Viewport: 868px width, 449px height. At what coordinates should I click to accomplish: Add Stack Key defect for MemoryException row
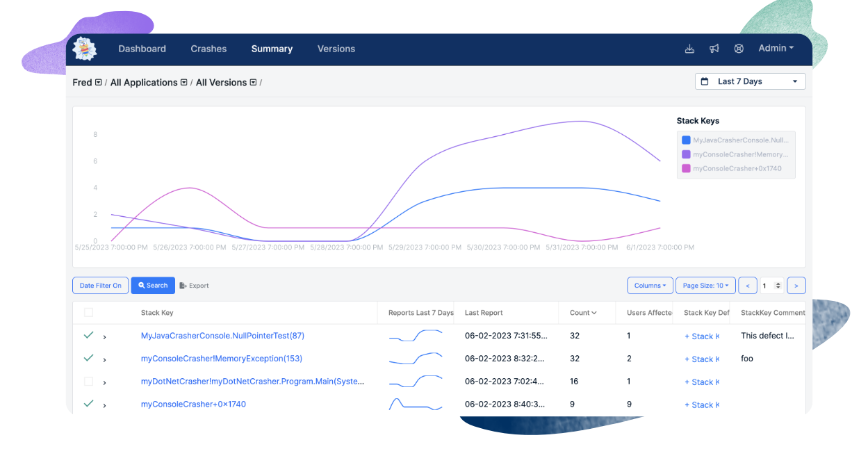702,359
